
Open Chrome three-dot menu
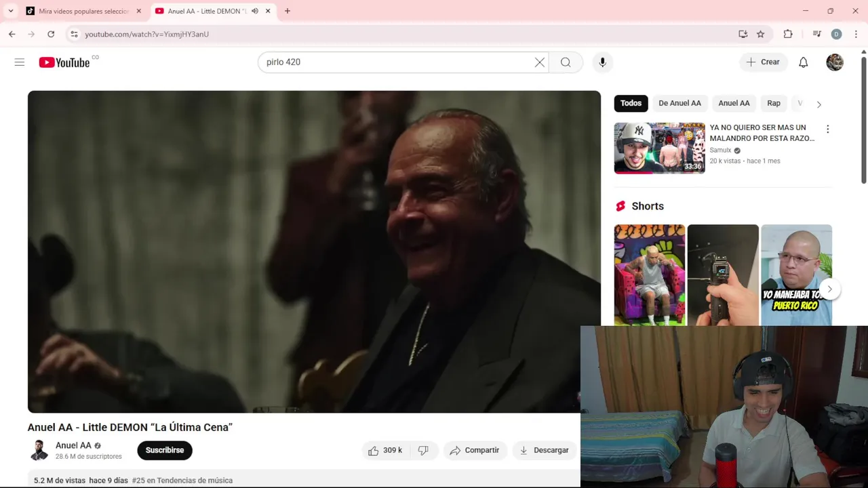click(856, 34)
